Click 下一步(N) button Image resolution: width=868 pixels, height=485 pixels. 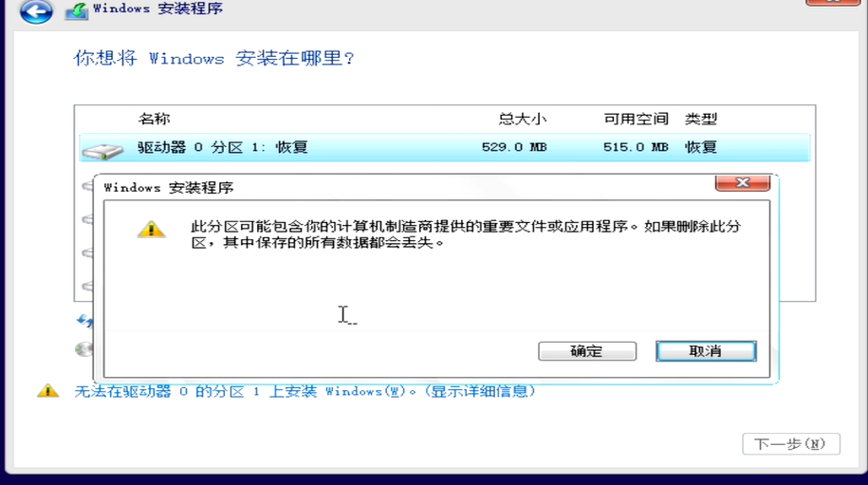coord(791,444)
